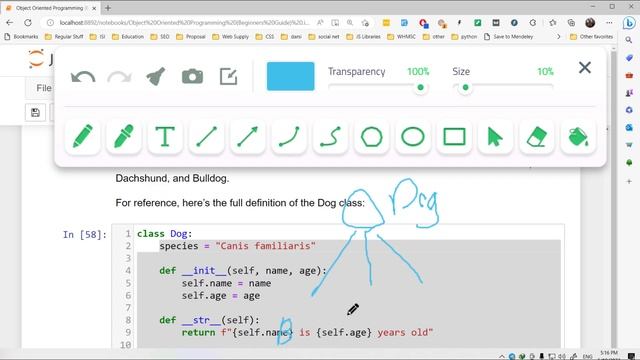Screen dimensions: 640x360
Task: Open the Bookmarks folder
Action: click(x=21, y=36)
